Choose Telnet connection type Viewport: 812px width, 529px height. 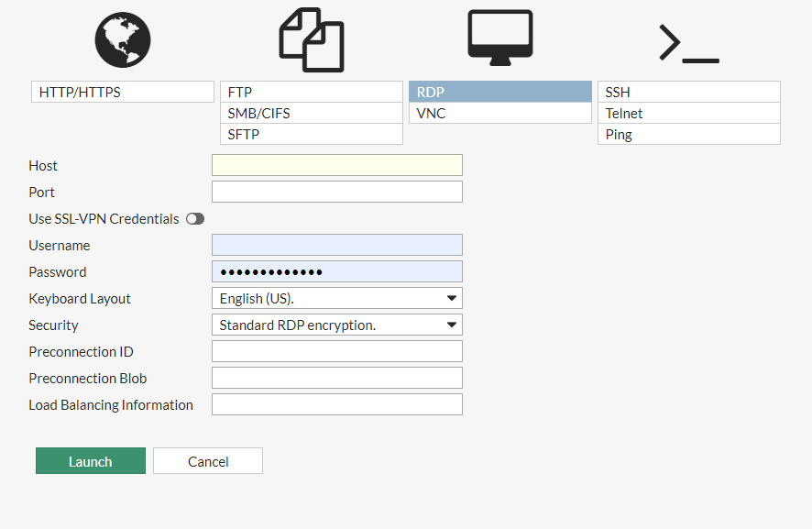pyautogui.click(x=688, y=114)
